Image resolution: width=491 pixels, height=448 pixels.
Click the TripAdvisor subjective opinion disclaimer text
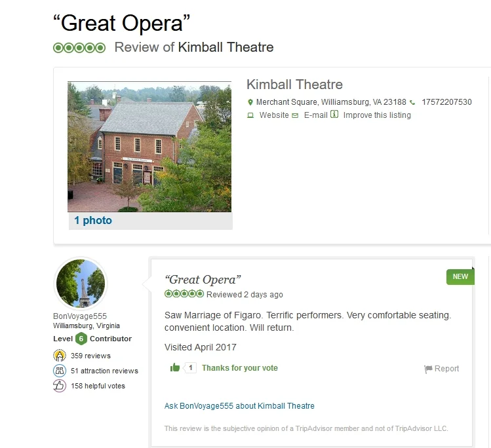pyautogui.click(x=306, y=428)
